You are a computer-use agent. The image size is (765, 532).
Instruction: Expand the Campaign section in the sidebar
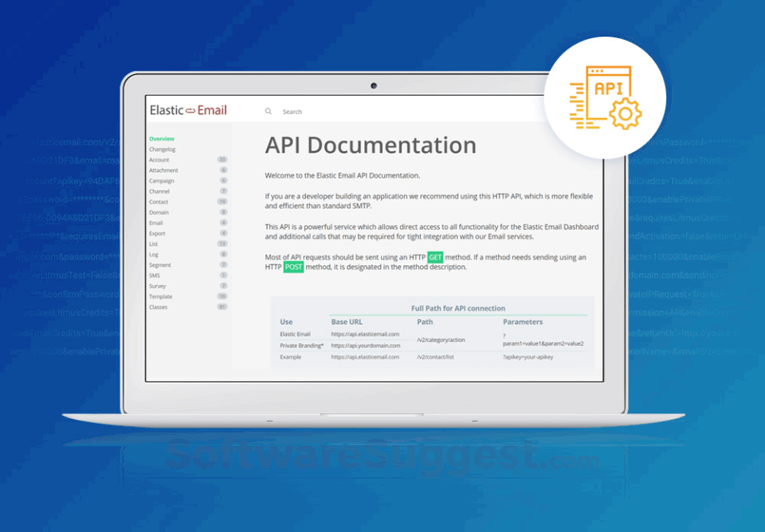coord(162,181)
